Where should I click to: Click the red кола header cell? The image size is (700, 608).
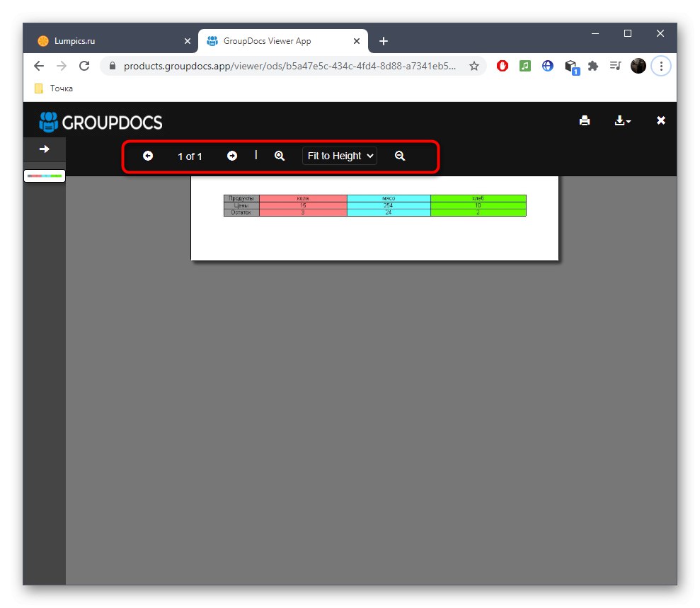coord(303,198)
